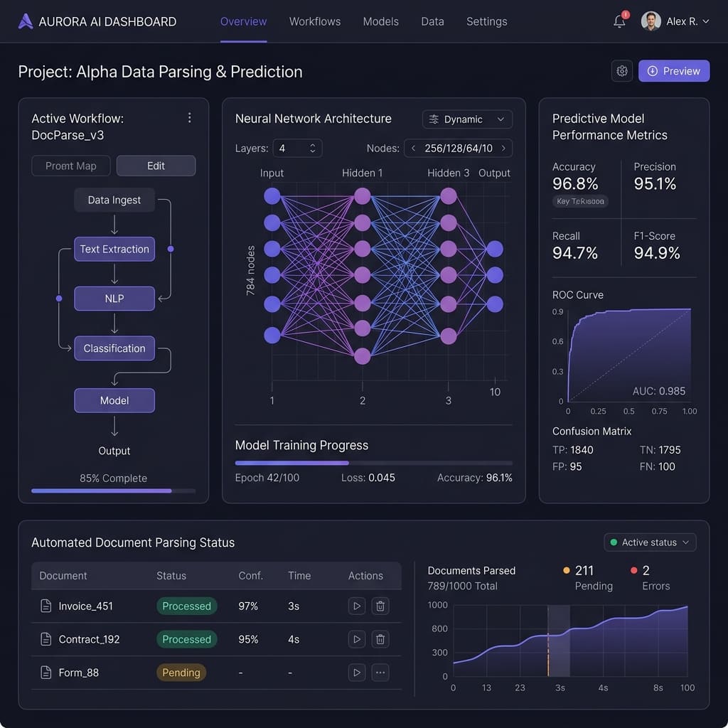Delete the Contract_192 document
728x728 pixels.
click(x=380, y=639)
